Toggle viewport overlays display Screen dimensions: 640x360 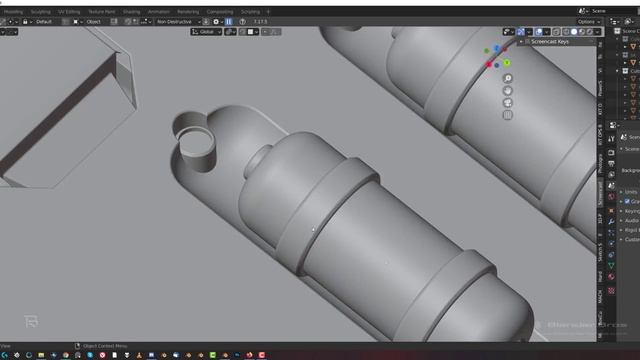(539, 32)
